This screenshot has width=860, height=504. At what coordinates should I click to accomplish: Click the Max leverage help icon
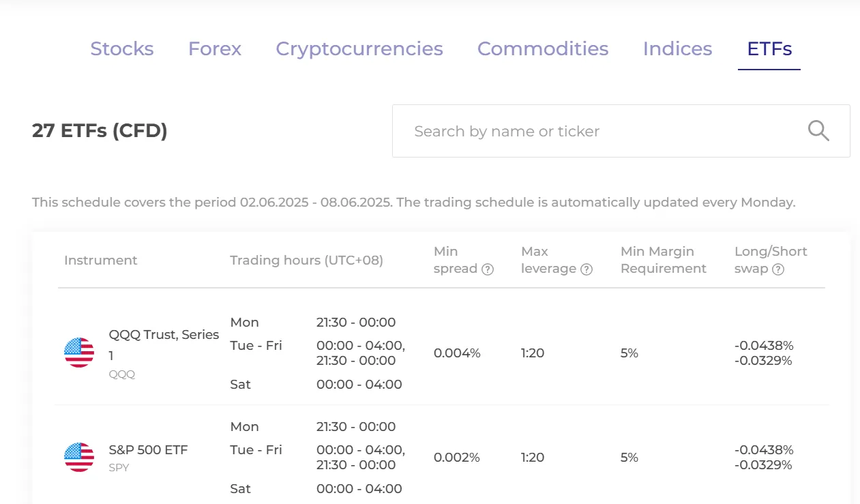click(x=587, y=269)
